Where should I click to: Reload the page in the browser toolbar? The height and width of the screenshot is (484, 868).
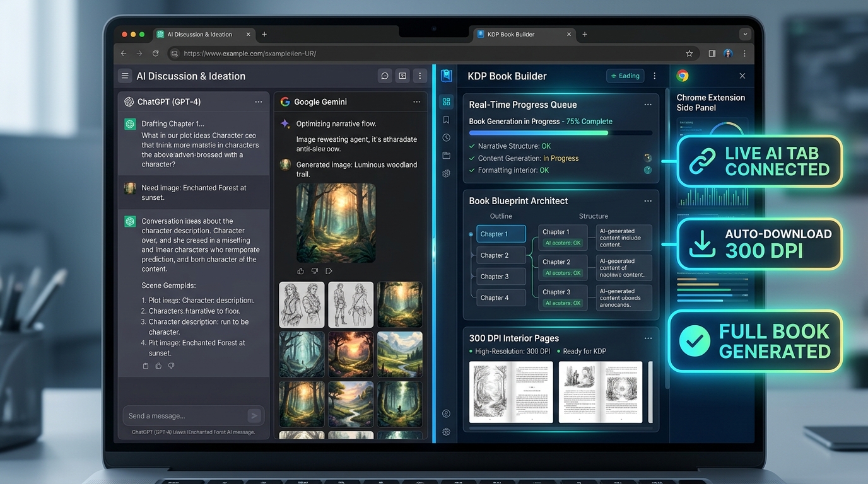tap(155, 54)
